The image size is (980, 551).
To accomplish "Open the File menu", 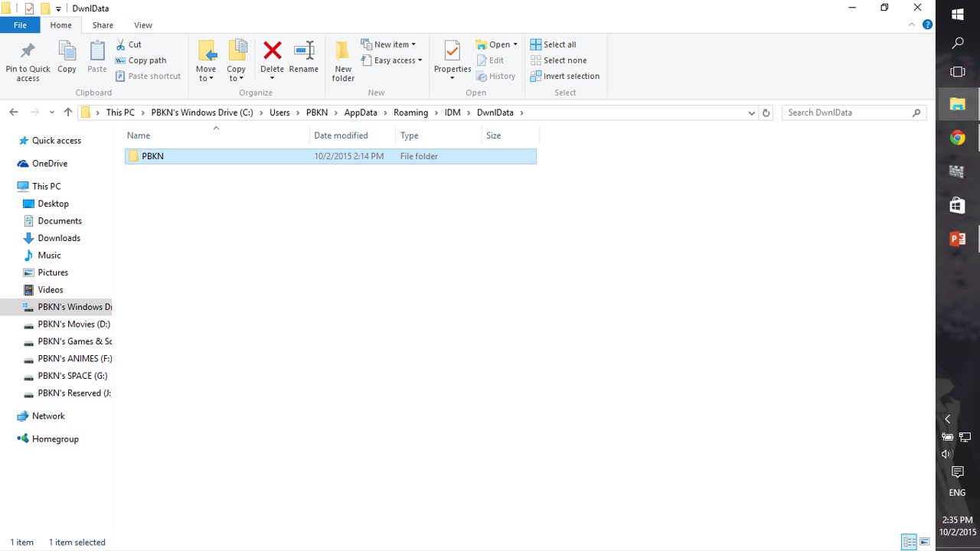I will coord(20,25).
